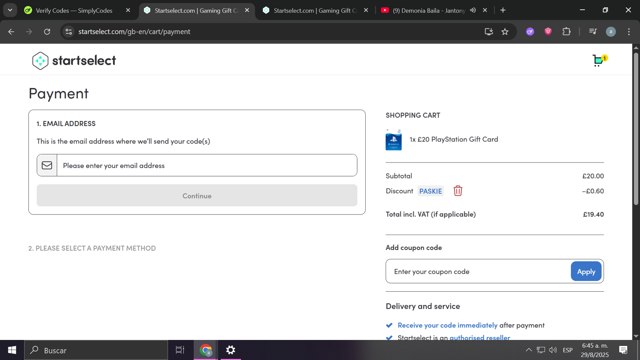Click the envelope icon in the email field
This screenshot has width=640, height=360.
tap(47, 165)
